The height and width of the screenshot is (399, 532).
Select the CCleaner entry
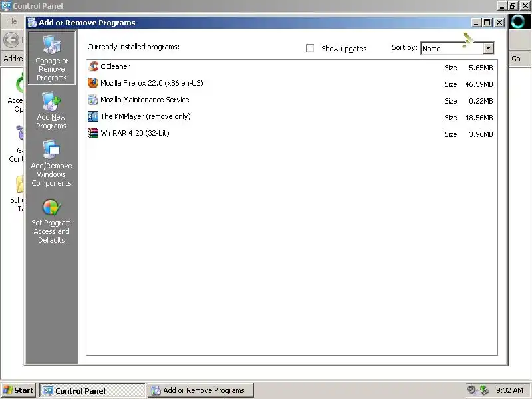pos(292,67)
